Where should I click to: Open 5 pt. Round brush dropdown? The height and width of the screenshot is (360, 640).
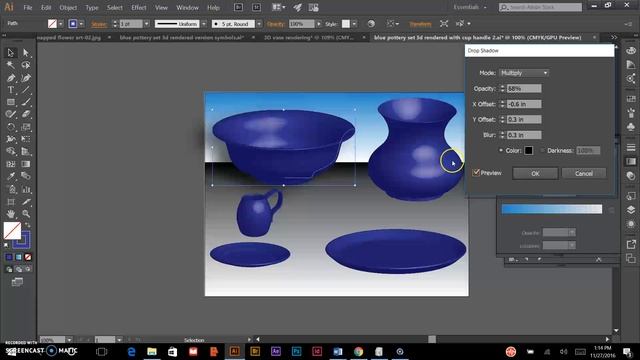click(x=259, y=24)
